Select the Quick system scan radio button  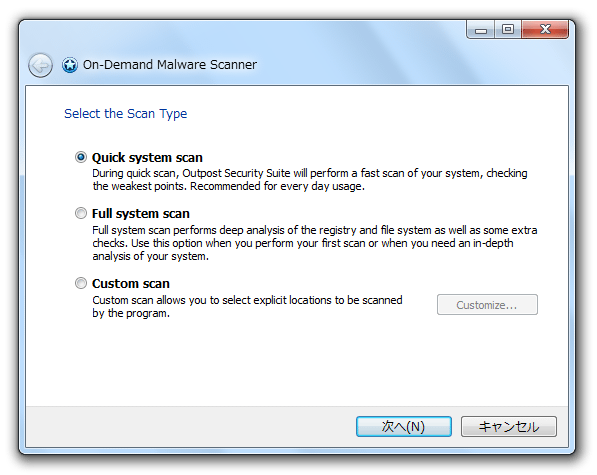click(81, 157)
